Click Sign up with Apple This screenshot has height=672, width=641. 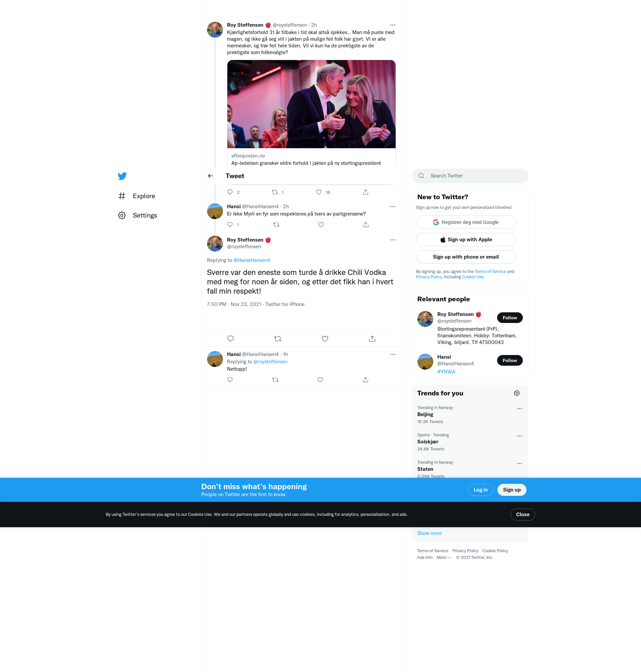coord(466,240)
